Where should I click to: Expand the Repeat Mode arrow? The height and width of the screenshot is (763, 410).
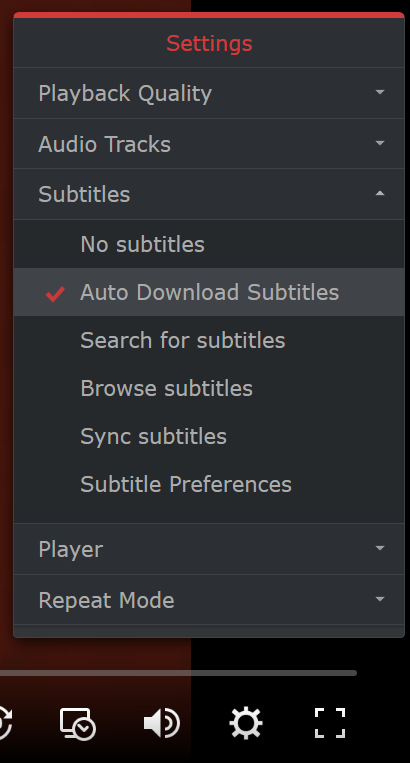click(x=380, y=599)
